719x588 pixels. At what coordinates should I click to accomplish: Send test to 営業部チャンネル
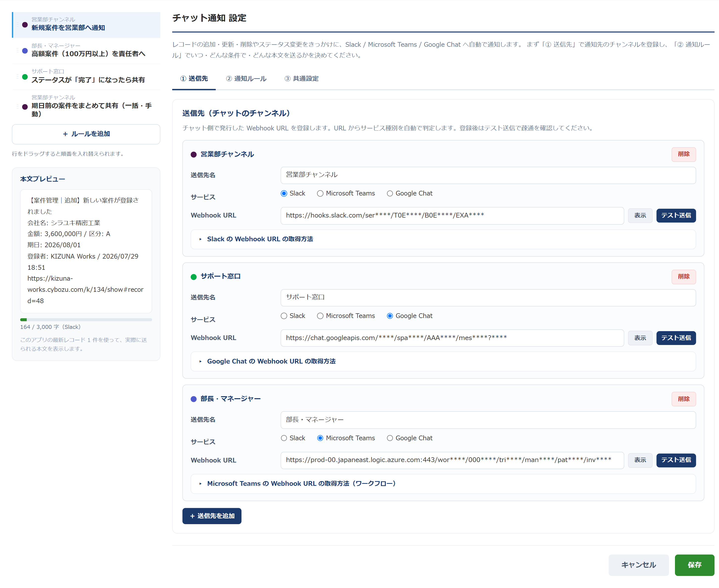(676, 216)
